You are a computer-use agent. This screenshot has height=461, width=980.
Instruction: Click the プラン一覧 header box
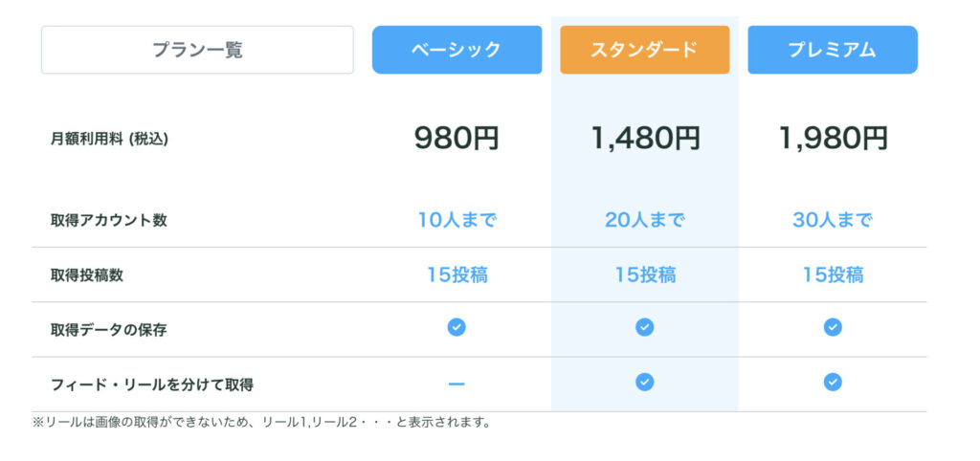(x=197, y=50)
